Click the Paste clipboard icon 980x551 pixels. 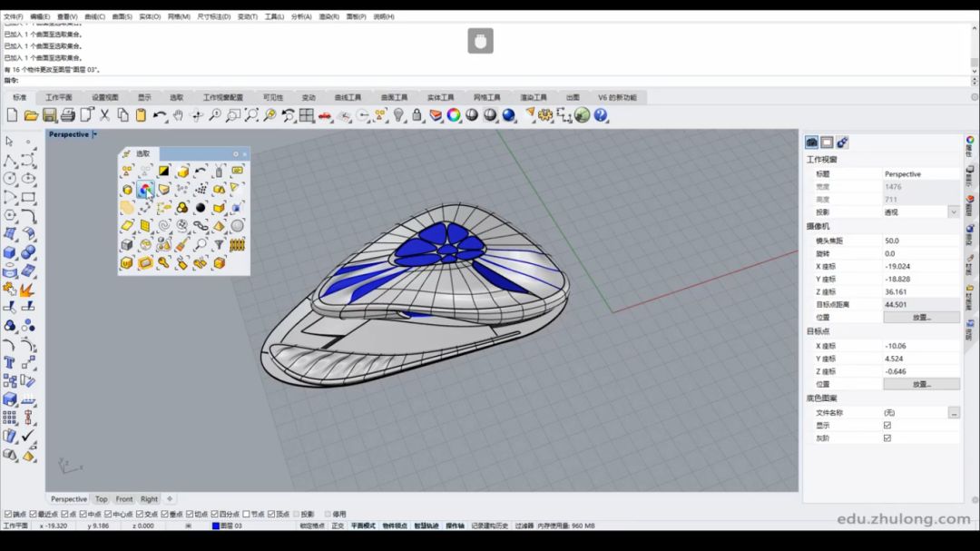(142, 115)
